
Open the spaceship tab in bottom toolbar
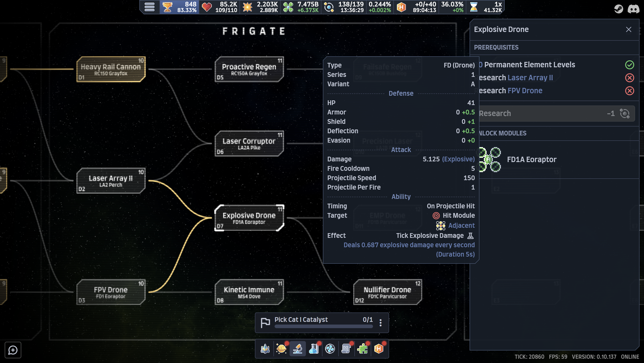pos(265,348)
